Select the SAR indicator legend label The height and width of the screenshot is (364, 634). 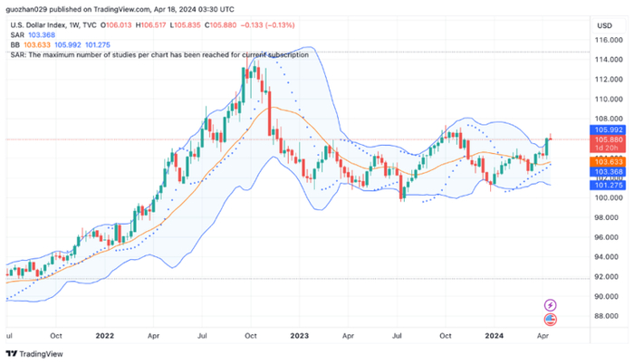(17, 35)
